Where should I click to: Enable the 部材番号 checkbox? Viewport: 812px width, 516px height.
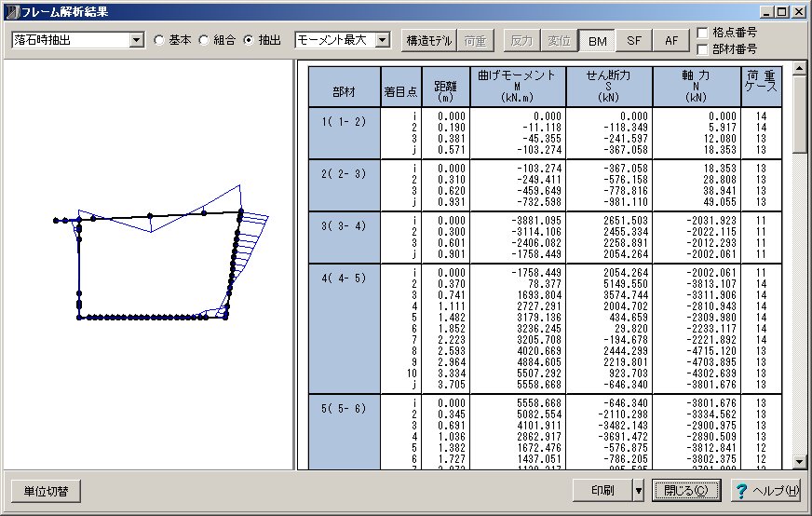click(702, 49)
